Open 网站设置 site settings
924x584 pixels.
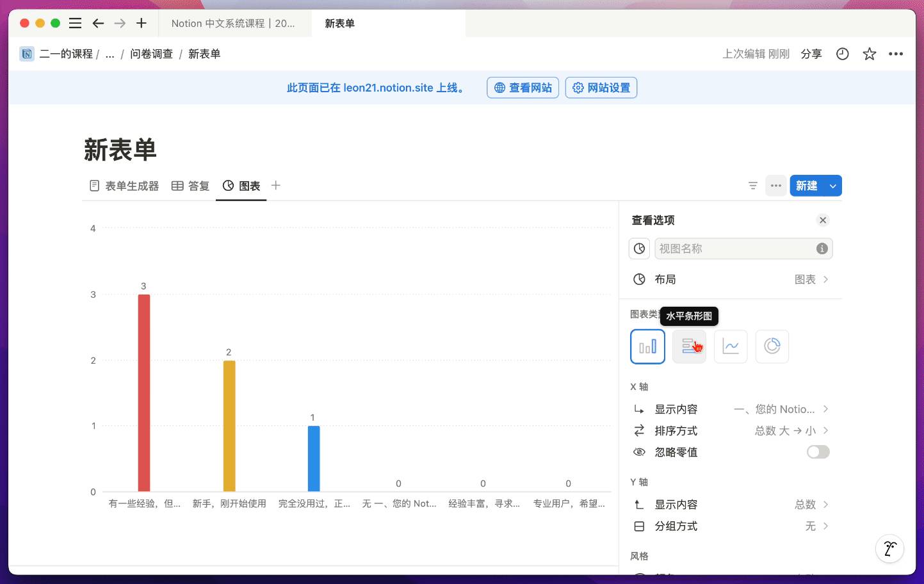pos(601,88)
